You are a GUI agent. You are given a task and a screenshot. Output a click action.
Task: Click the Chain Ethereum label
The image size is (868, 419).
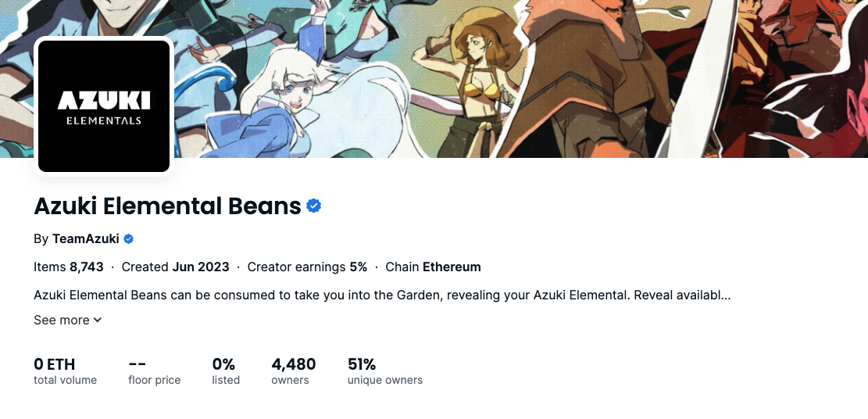click(x=433, y=267)
